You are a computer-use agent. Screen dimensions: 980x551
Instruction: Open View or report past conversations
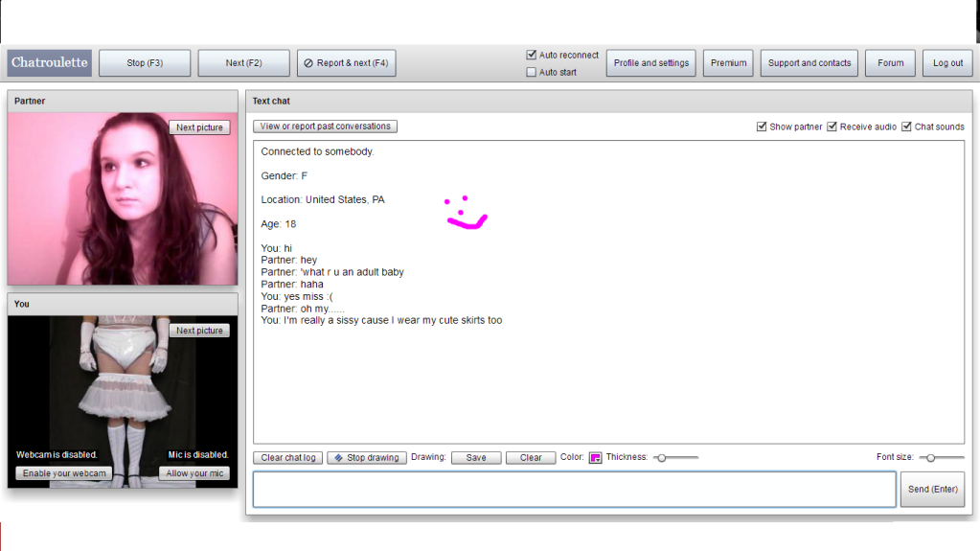tap(325, 126)
